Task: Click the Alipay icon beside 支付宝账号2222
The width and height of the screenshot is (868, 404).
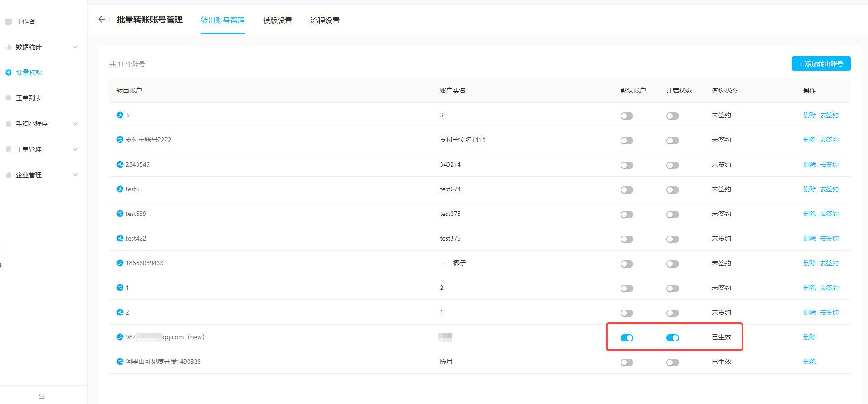Action: [x=120, y=140]
